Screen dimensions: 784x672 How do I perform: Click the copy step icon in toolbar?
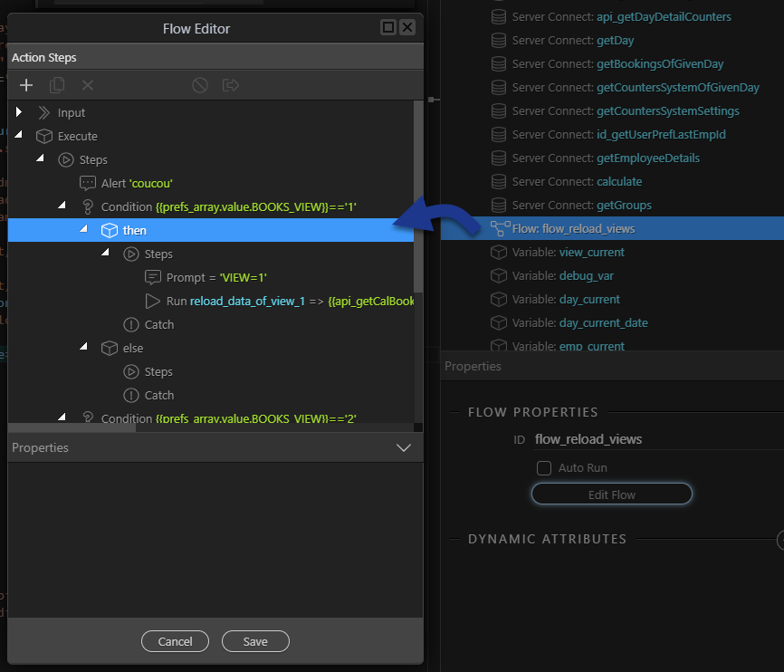pos(57,85)
